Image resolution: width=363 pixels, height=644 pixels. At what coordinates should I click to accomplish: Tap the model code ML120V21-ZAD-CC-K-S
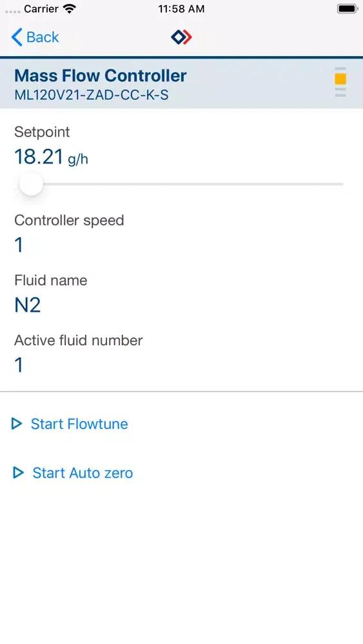92,95
